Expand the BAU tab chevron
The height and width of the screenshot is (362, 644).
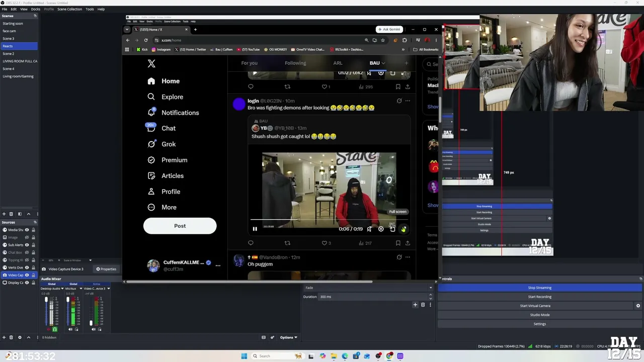tap(383, 63)
